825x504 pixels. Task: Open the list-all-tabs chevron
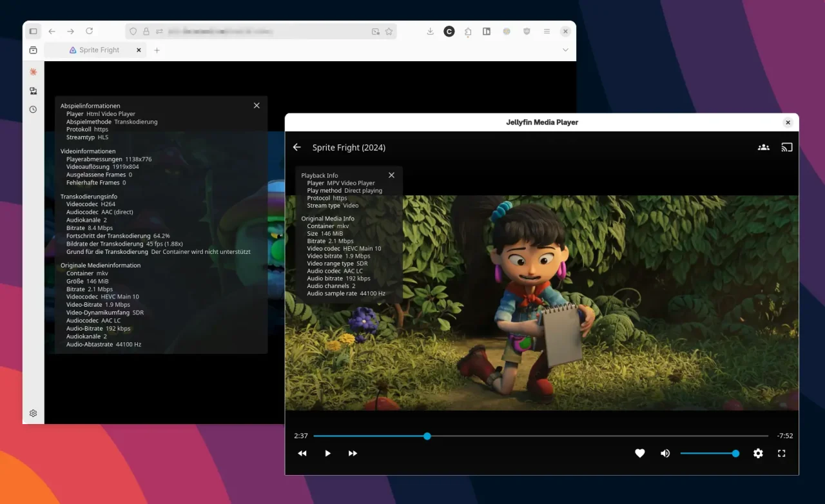tap(565, 50)
